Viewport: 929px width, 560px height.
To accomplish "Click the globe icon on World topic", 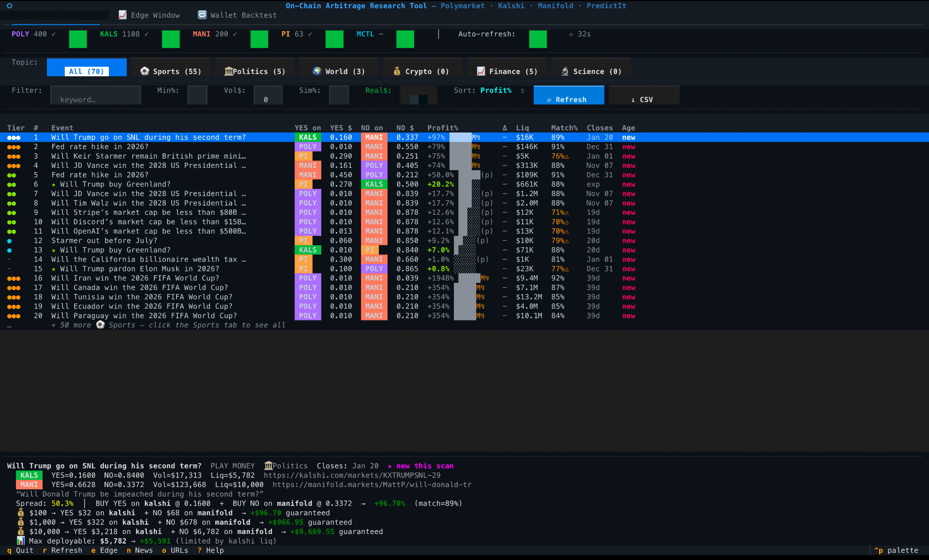I will (317, 71).
